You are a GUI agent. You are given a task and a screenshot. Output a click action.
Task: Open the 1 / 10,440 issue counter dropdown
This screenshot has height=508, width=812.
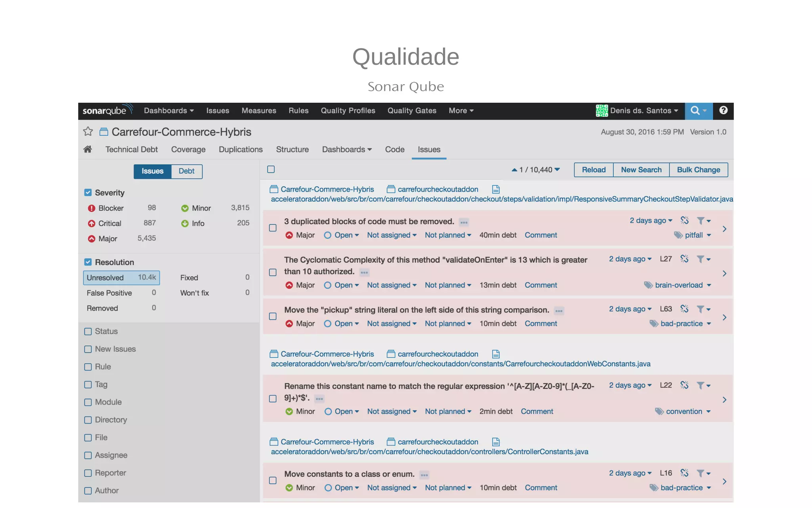(x=536, y=169)
